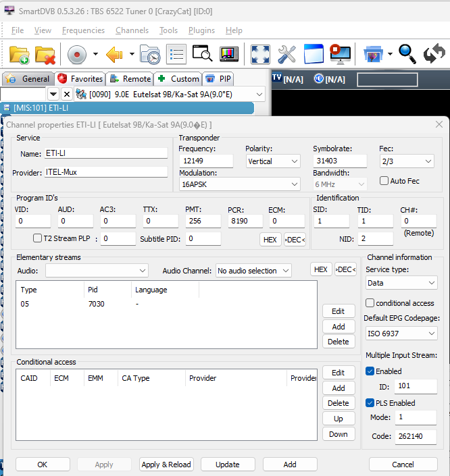
Task: Click the service Name field
Action: tap(106, 153)
